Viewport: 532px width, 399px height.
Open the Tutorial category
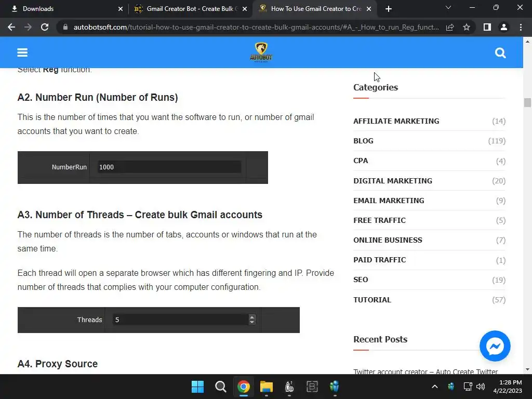(x=372, y=300)
